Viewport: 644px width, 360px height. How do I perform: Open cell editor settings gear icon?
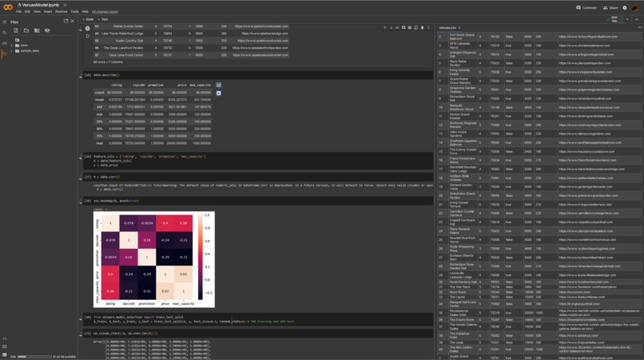(409, 27)
